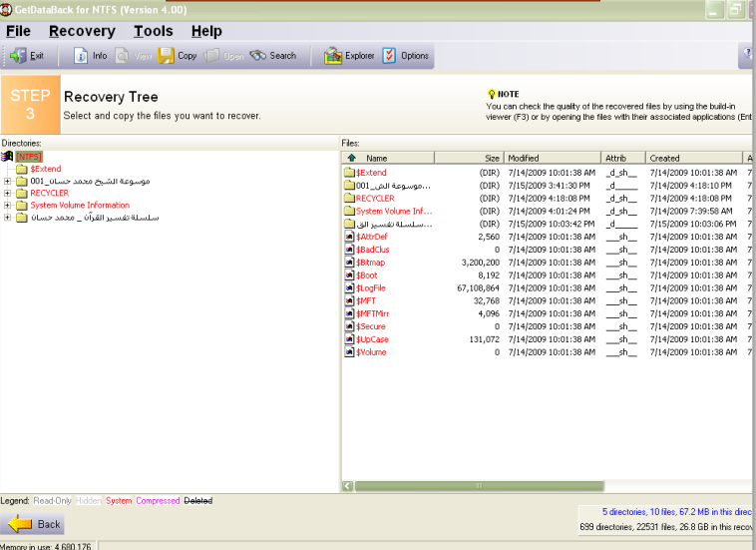The width and height of the screenshot is (756, 550).
Task: Click the $LogFile file icon
Action: click(349, 288)
